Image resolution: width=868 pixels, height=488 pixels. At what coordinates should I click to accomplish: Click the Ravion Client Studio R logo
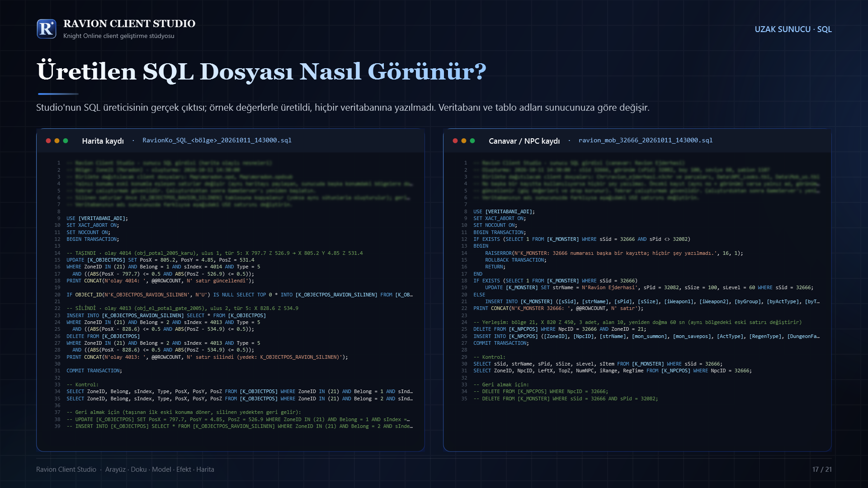(47, 29)
